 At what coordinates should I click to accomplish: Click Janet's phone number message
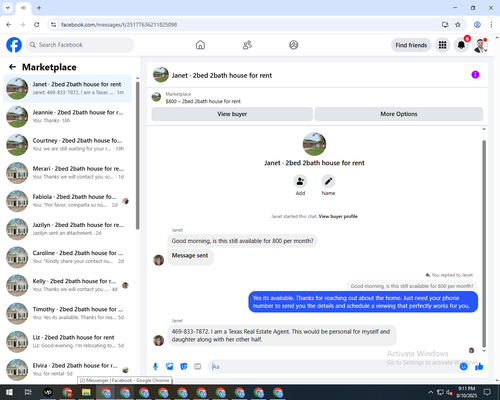[x=282, y=335]
